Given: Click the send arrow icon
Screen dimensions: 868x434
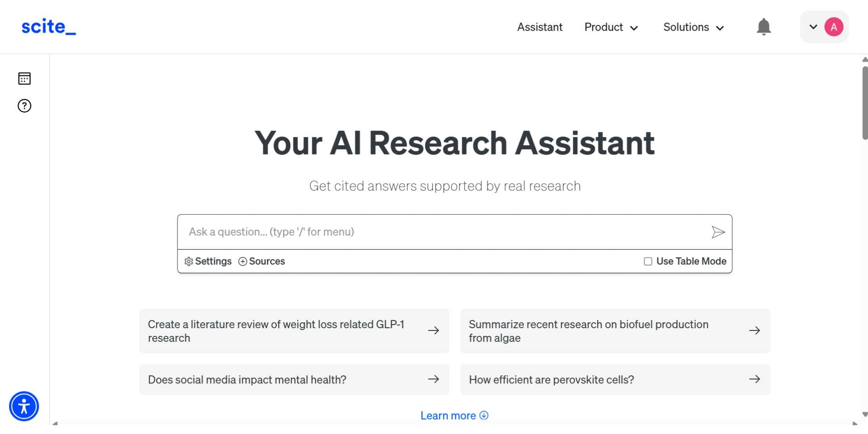Looking at the screenshot, I should tap(718, 232).
